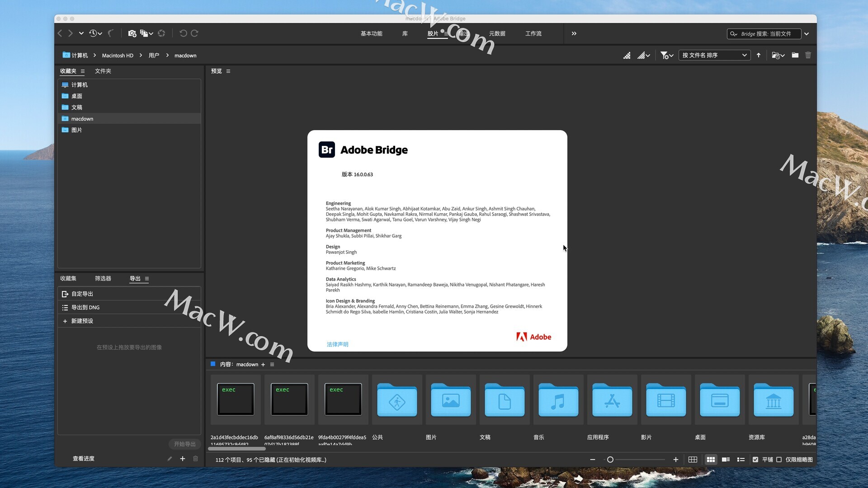Click the get photos from camera icon
The width and height of the screenshot is (868, 488).
tap(132, 33)
